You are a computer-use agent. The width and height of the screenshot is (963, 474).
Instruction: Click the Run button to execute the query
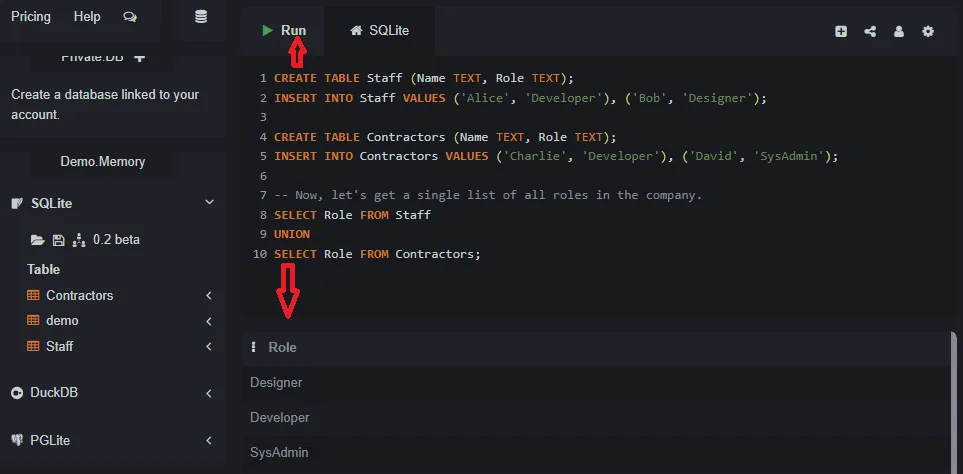point(284,31)
